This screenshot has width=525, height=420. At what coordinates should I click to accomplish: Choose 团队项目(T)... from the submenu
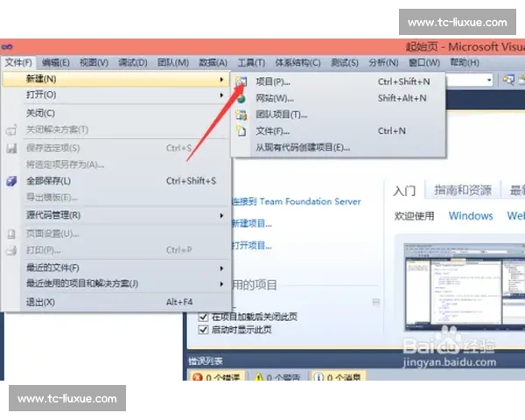point(338,115)
